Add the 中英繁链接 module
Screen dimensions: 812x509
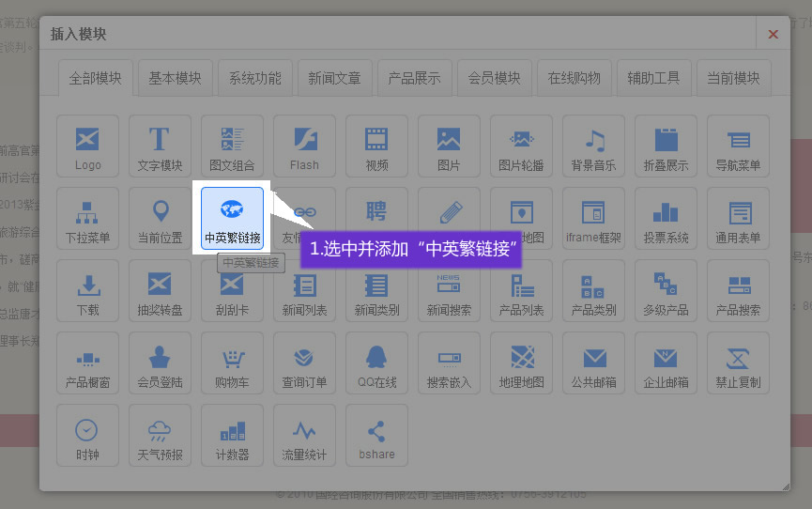point(232,218)
